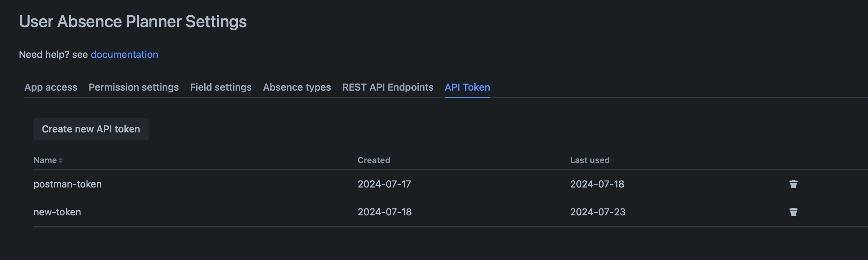This screenshot has height=260, width=868.
Task: Click the active API Token tab
Action: (x=467, y=87)
